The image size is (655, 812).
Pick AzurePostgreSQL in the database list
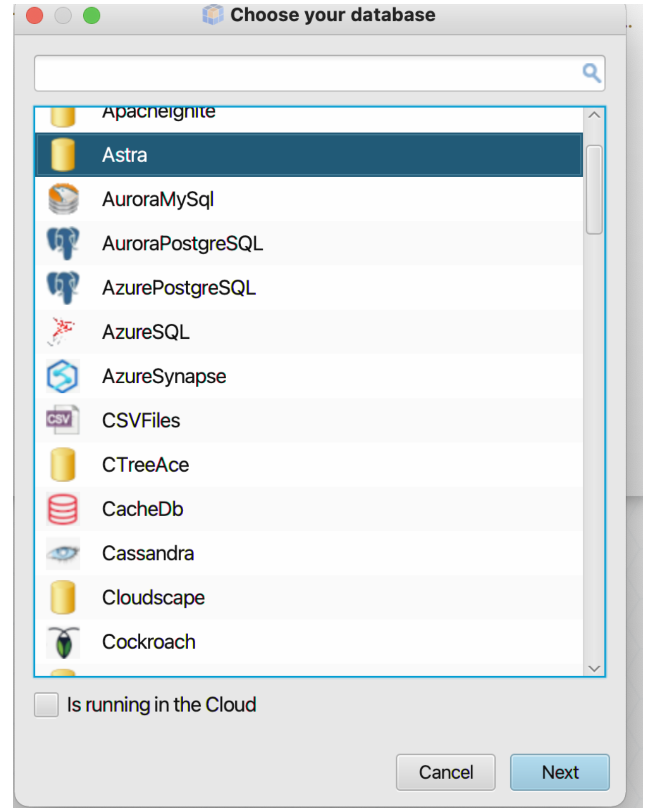coord(309,288)
